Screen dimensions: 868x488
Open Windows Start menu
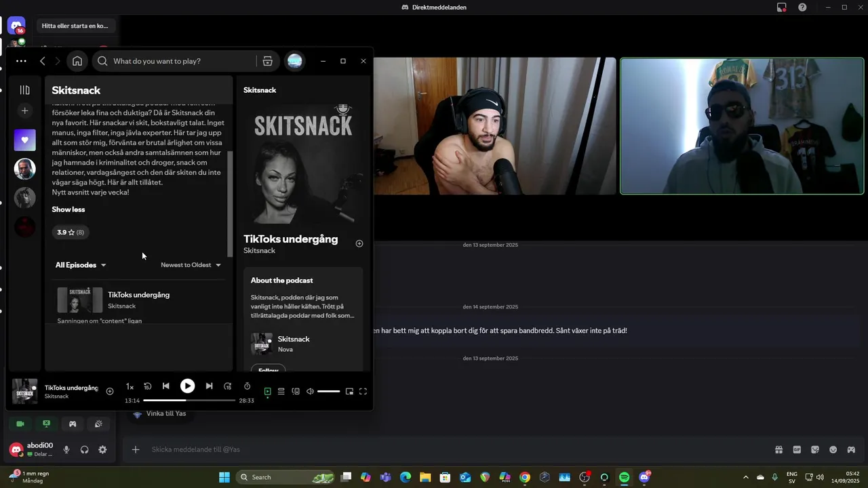point(224,477)
